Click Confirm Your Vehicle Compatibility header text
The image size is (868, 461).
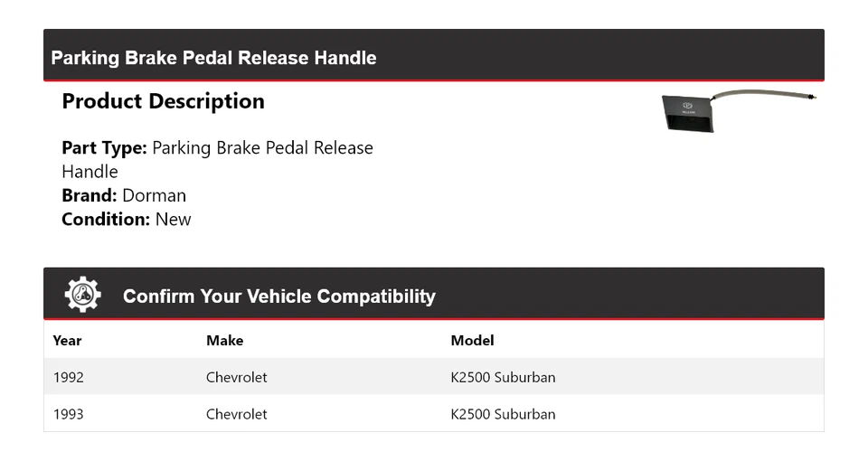[278, 296]
